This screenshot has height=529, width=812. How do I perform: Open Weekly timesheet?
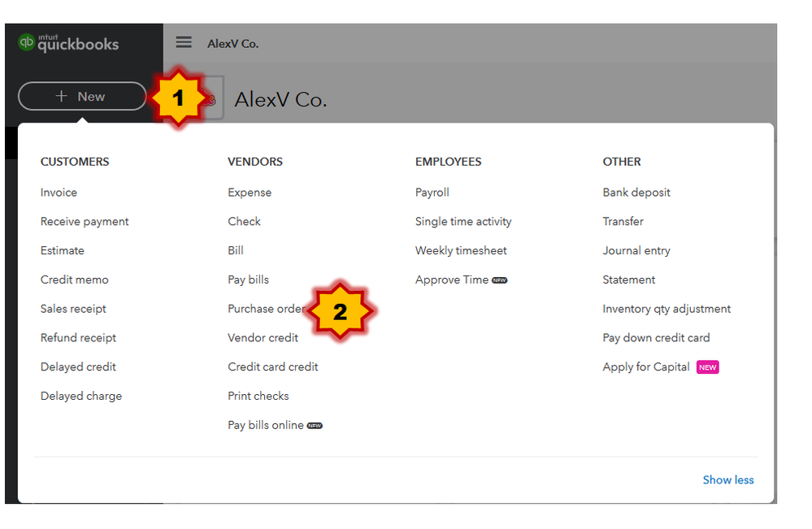click(x=461, y=250)
